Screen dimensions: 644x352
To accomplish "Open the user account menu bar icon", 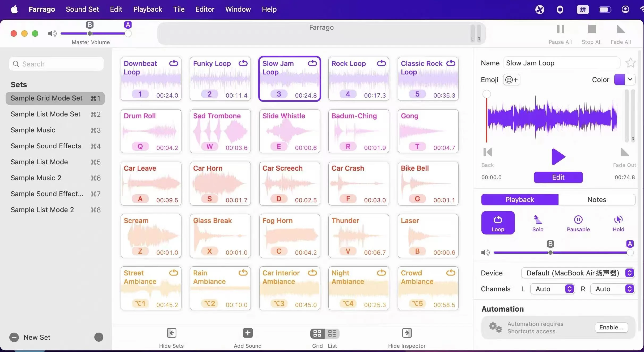I will click(x=625, y=10).
